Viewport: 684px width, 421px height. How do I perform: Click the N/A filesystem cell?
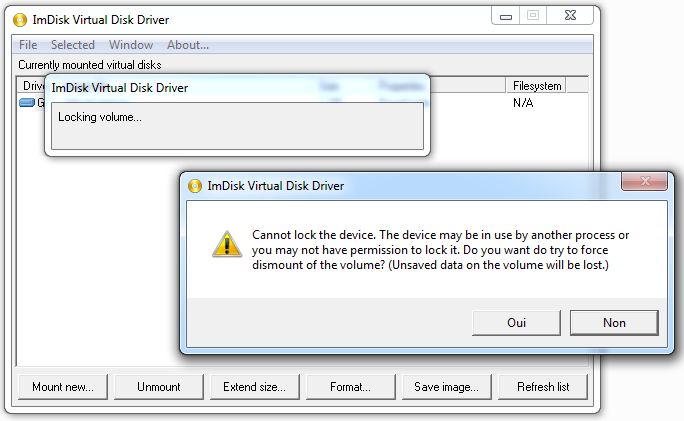tap(523, 103)
